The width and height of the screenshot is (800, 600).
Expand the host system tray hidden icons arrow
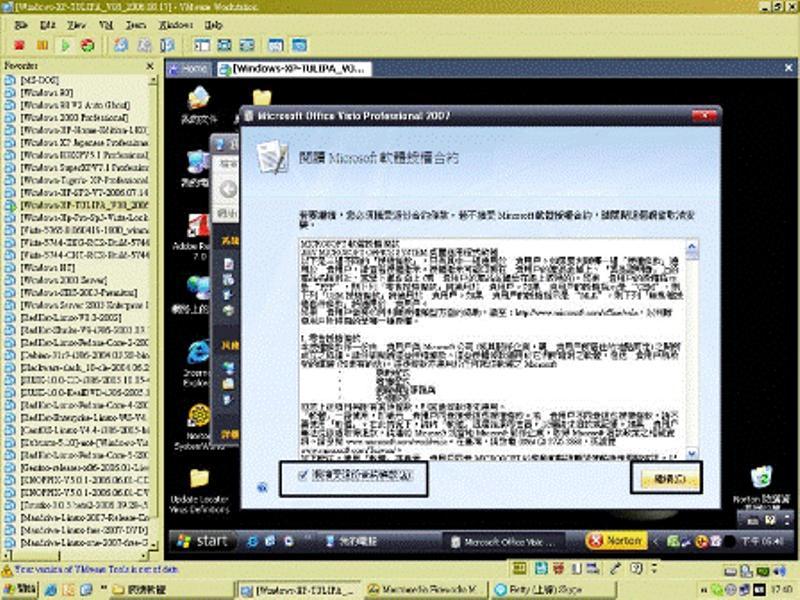point(705,590)
